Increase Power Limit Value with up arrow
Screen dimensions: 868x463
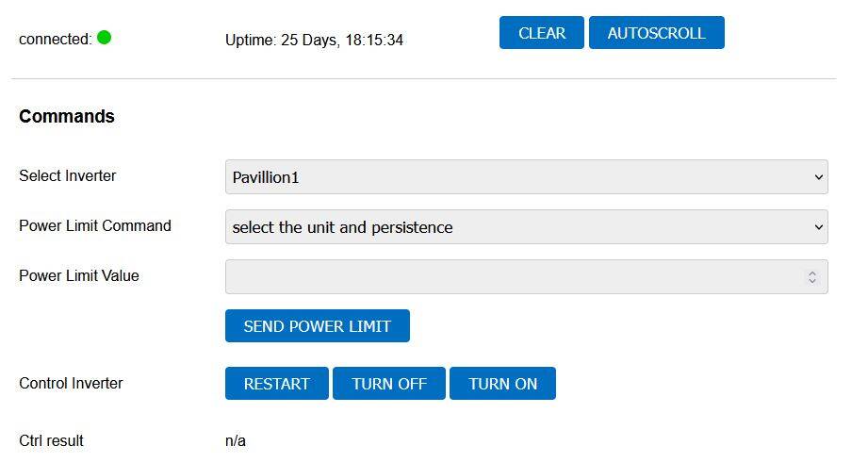pos(812,273)
